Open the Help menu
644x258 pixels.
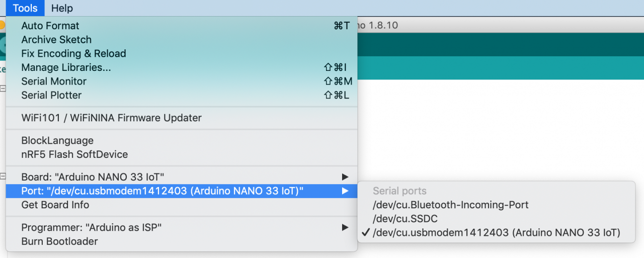coord(62,8)
